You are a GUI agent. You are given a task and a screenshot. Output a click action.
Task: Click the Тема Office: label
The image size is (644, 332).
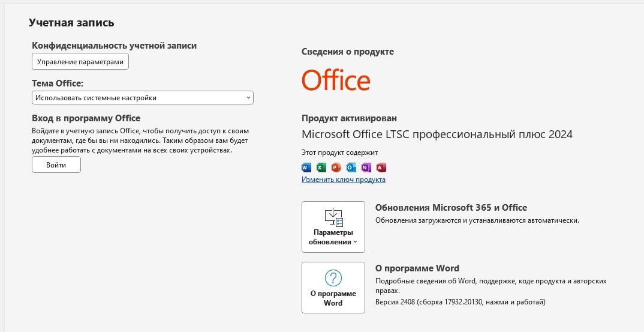click(x=58, y=83)
